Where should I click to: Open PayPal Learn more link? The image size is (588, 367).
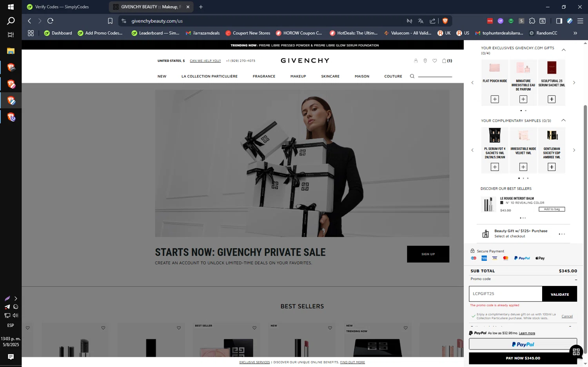point(527,333)
